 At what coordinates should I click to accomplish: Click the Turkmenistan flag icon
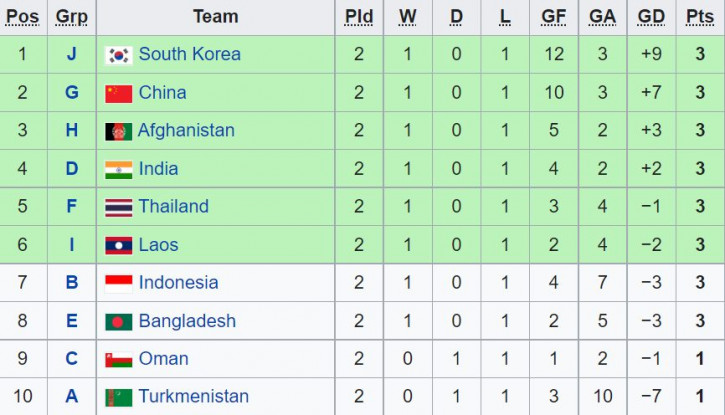pyautogui.click(x=118, y=397)
